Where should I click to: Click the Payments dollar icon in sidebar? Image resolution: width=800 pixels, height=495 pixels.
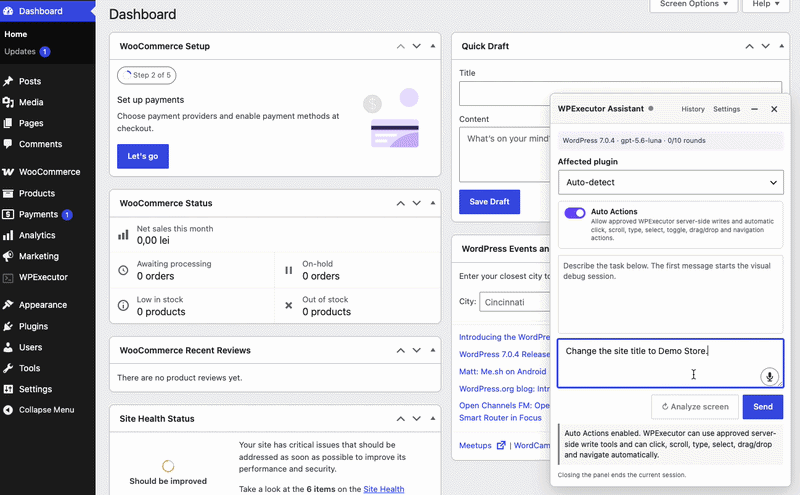click(x=8, y=214)
